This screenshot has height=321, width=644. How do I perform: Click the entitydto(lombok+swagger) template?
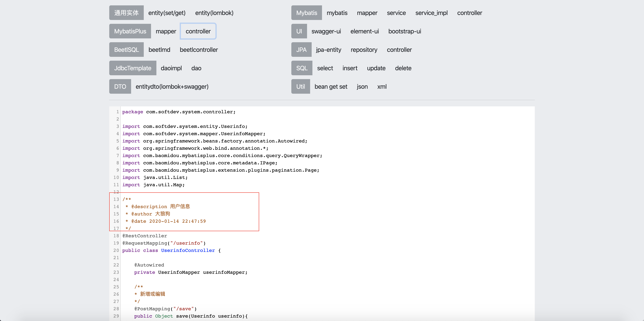[172, 86]
